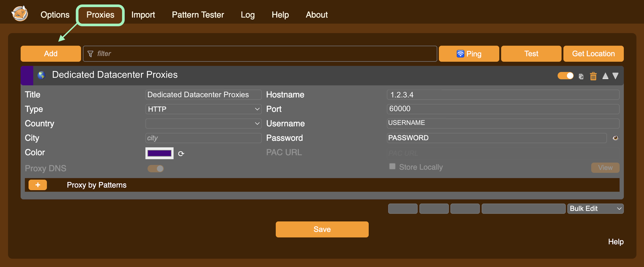The image size is (644, 267).
Task: Open the Import tab
Action: (143, 15)
